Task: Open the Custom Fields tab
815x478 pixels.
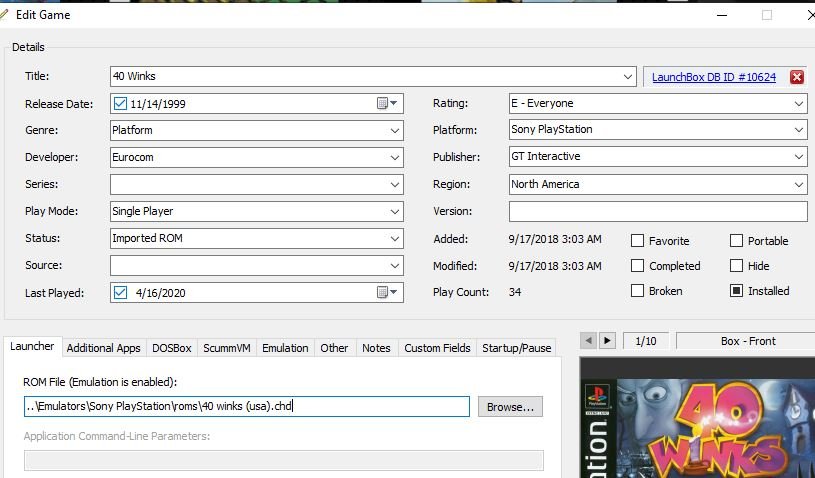Action: (437, 348)
